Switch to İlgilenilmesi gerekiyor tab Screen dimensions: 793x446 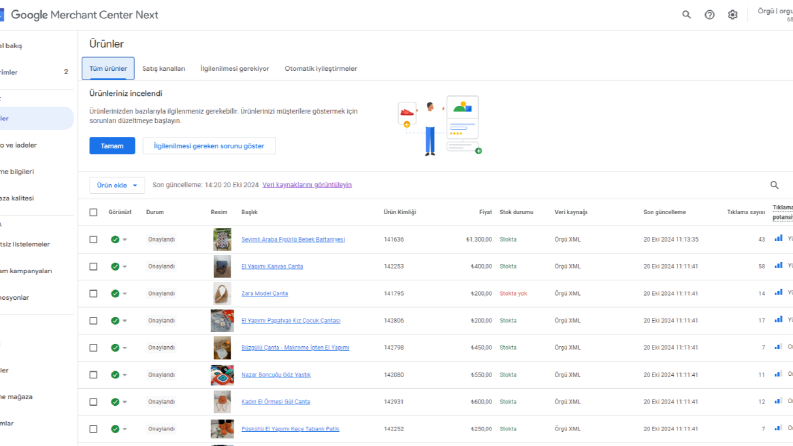pyautogui.click(x=235, y=69)
